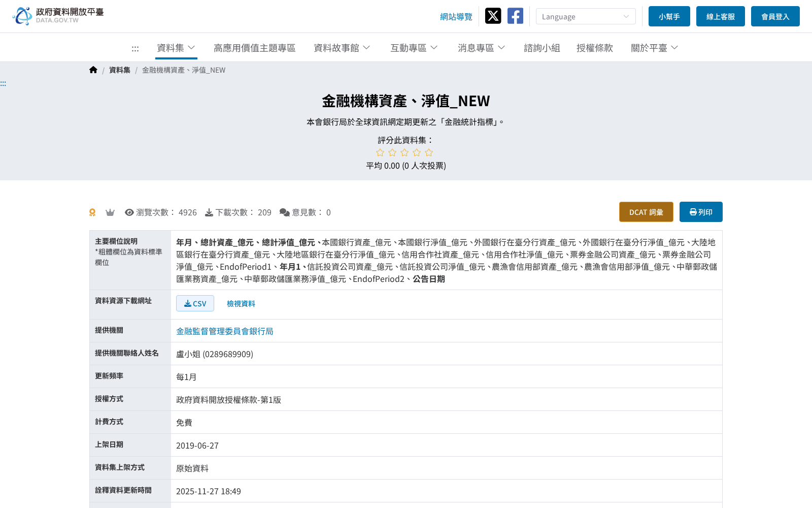Open the X (Twitter) social icon

click(x=493, y=16)
